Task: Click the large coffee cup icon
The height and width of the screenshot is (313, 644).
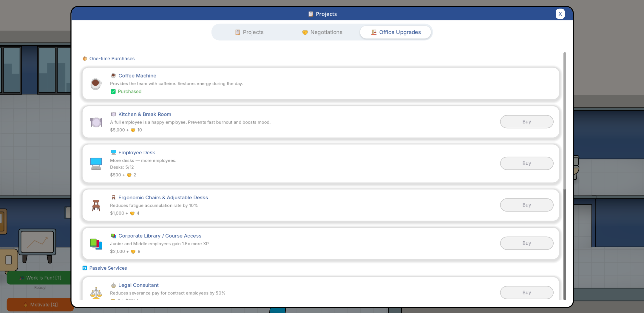Action: click(96, 84)
